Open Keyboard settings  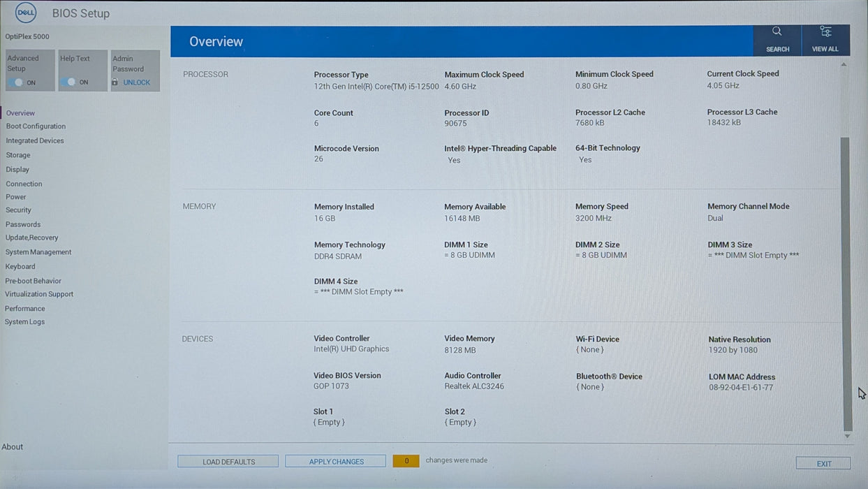pyautogui.click(x=20, y=266)
